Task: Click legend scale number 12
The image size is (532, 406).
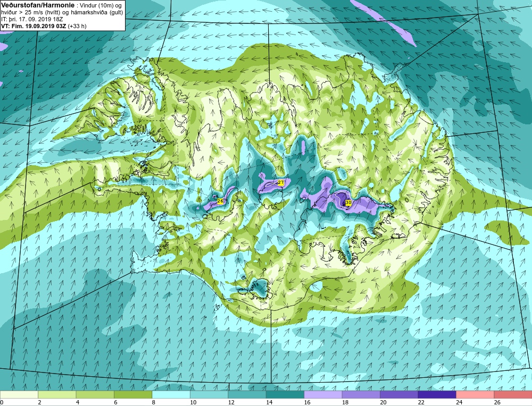Action: [231, 402]
